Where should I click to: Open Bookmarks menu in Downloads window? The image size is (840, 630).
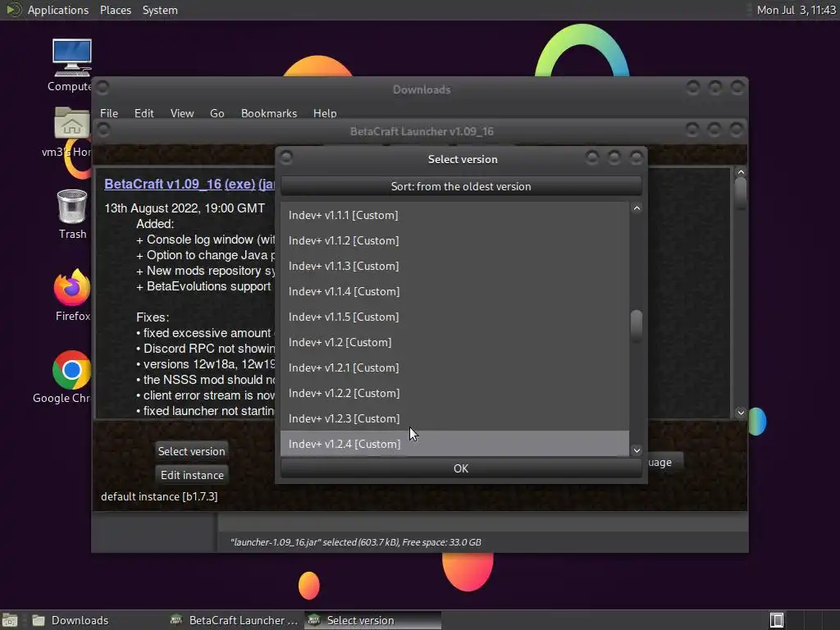pyautogui.click(x=268, y=113)
